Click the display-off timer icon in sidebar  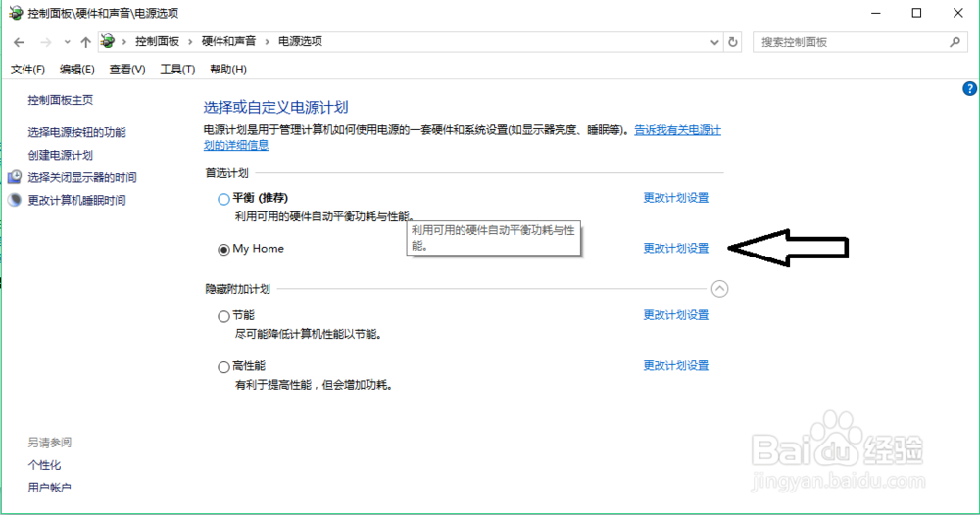pyautogui.click(x=15, y=177)
